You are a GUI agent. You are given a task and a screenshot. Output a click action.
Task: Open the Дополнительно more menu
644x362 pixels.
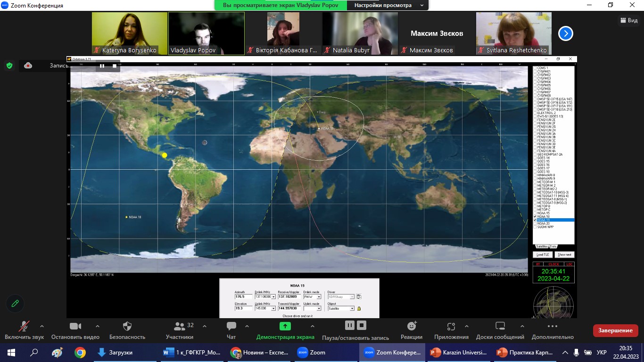[553, 326]
